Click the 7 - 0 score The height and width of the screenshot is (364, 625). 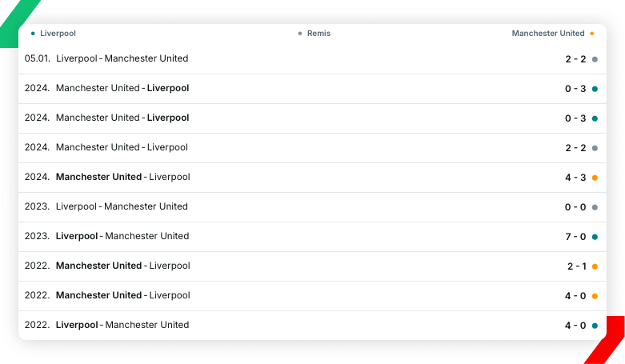(x=575, y=237)
